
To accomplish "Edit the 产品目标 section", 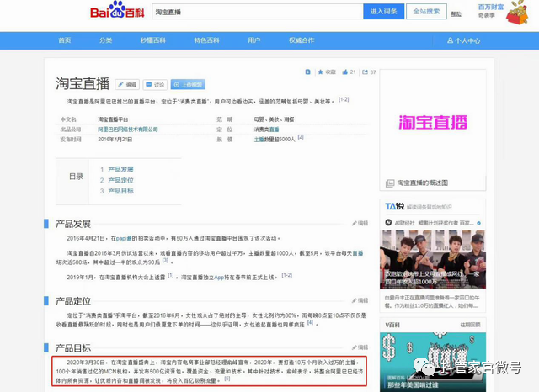I will coord(360,347).
